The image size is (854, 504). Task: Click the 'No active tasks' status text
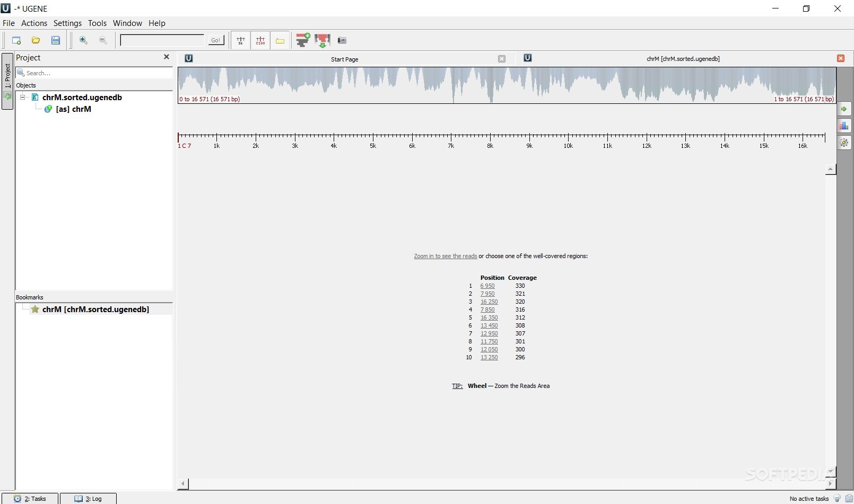pyautogui.click(x=809, y=499)
